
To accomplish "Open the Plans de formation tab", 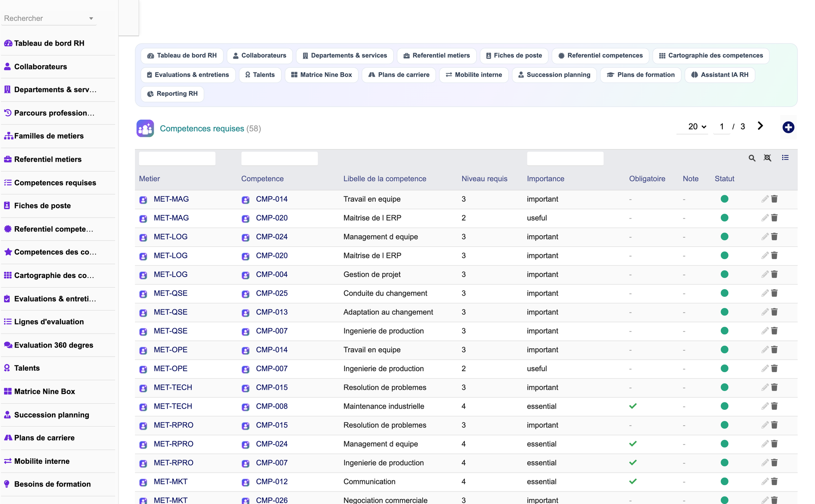I will click(641, 75).
